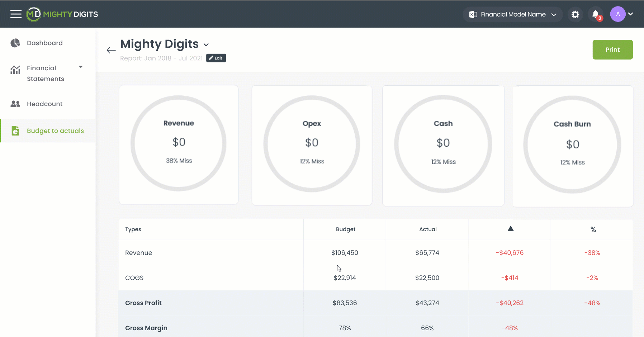Click the percent column header

click(x=593, y=229)
